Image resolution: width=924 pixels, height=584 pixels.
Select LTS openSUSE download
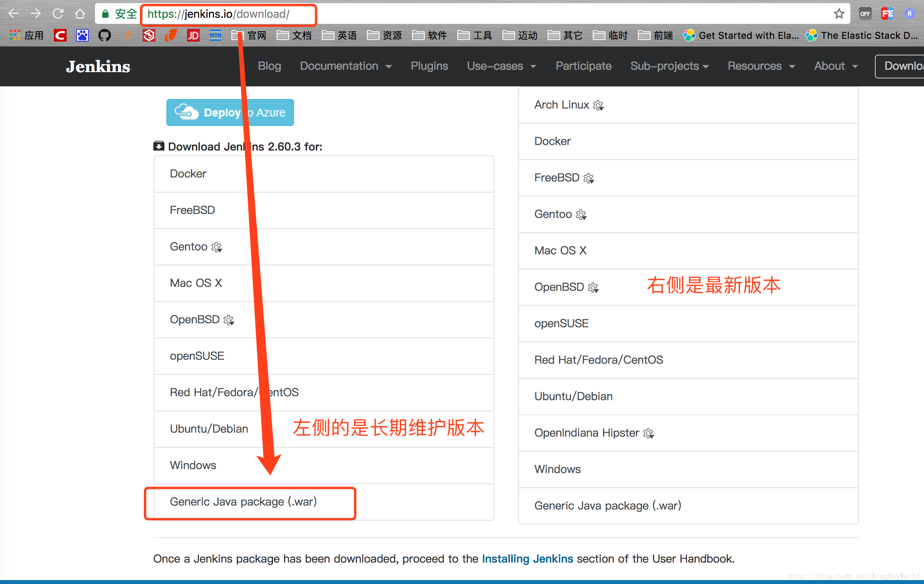[324, 356]
